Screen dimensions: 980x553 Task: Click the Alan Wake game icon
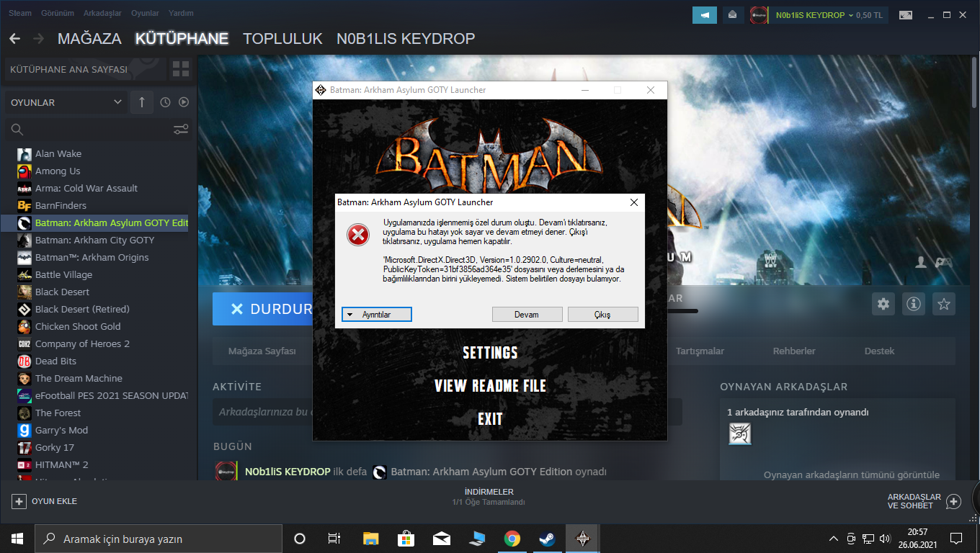(x=24, y=153)
